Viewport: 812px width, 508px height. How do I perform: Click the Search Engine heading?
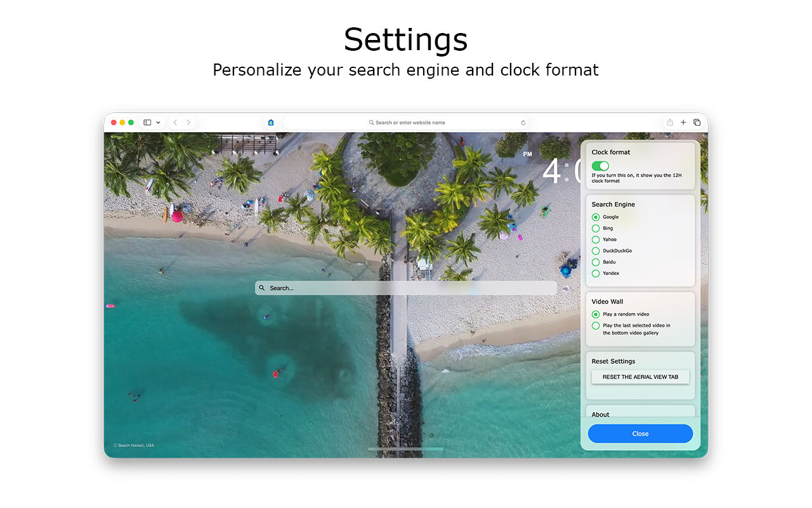613,204
